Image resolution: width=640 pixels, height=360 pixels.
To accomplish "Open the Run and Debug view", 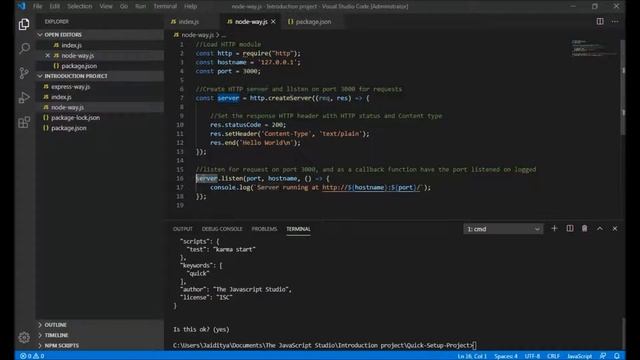I will click(x=24, y=98).
